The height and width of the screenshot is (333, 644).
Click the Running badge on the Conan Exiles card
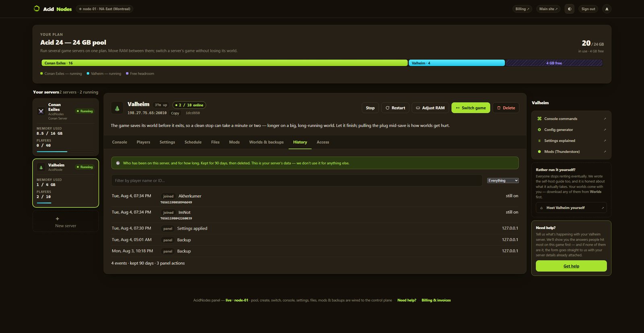click(85, 111)
